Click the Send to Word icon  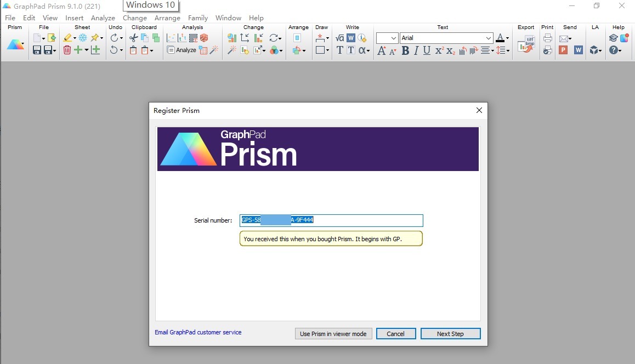tap(579, 50)
